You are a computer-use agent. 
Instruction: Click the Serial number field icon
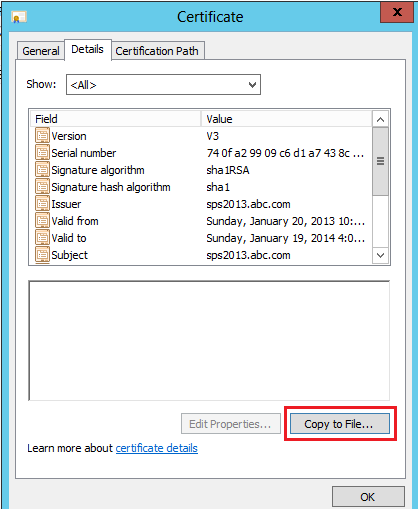(42, 153)
